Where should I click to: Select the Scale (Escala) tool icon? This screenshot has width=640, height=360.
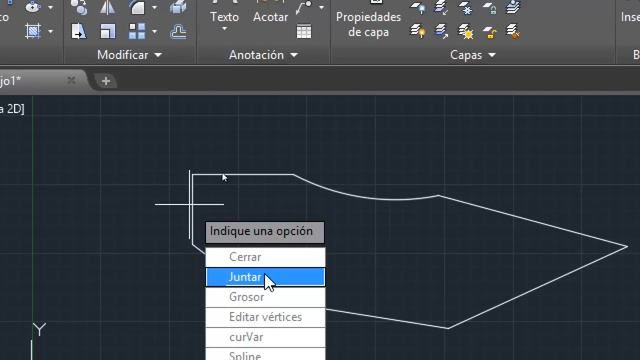pyautogui.click(x=108, y=31)
